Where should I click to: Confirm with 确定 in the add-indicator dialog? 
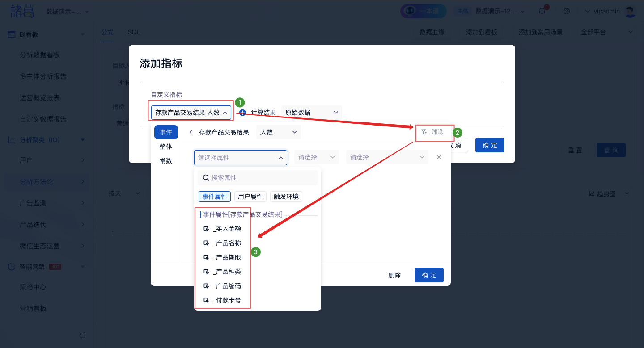coord(490,145)
